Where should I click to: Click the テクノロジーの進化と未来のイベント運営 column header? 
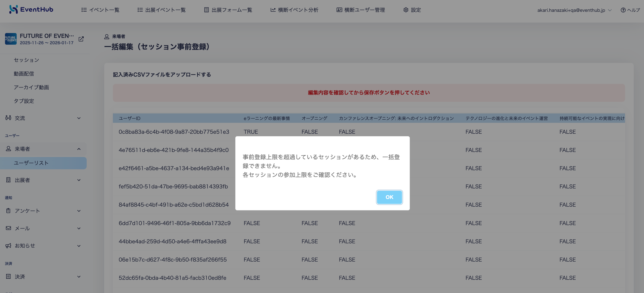(506, 118)
